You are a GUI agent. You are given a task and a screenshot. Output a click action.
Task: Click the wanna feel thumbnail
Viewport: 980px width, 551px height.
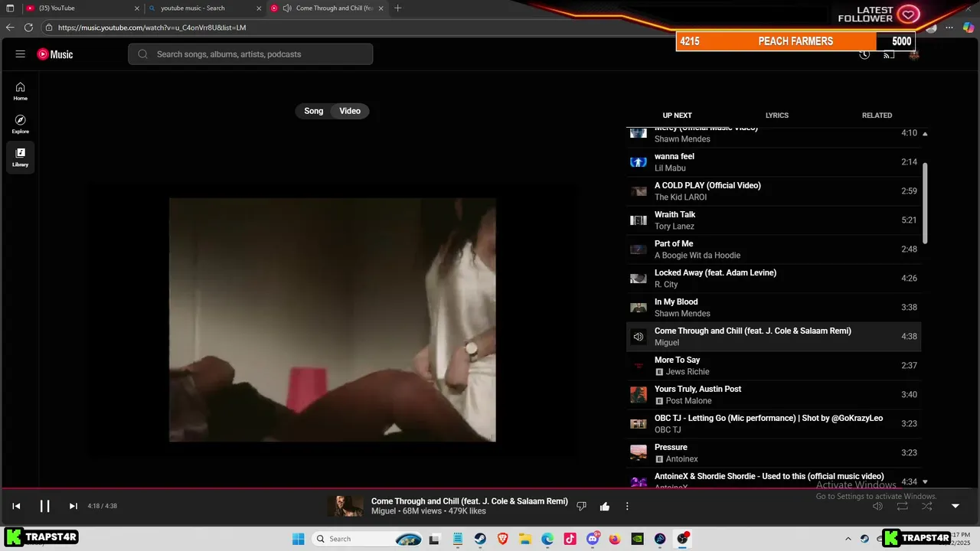[639, 162]
